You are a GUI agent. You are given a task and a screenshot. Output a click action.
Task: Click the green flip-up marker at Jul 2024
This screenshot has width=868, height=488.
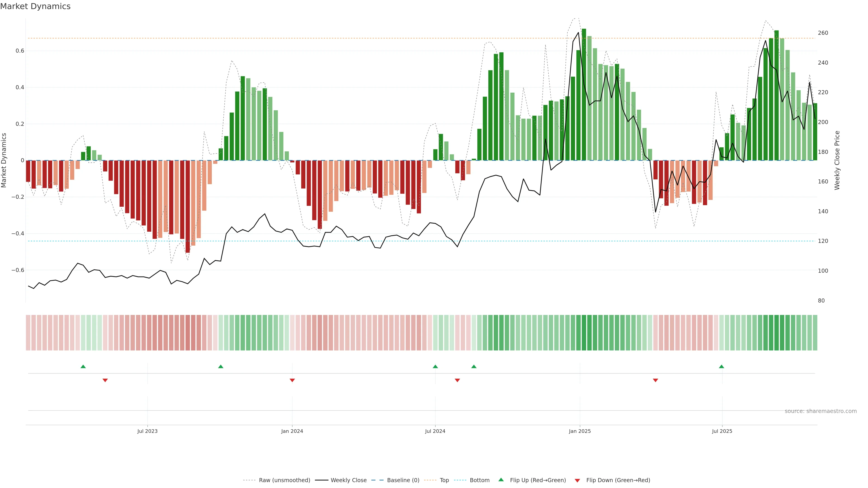[x=435, y=366]
